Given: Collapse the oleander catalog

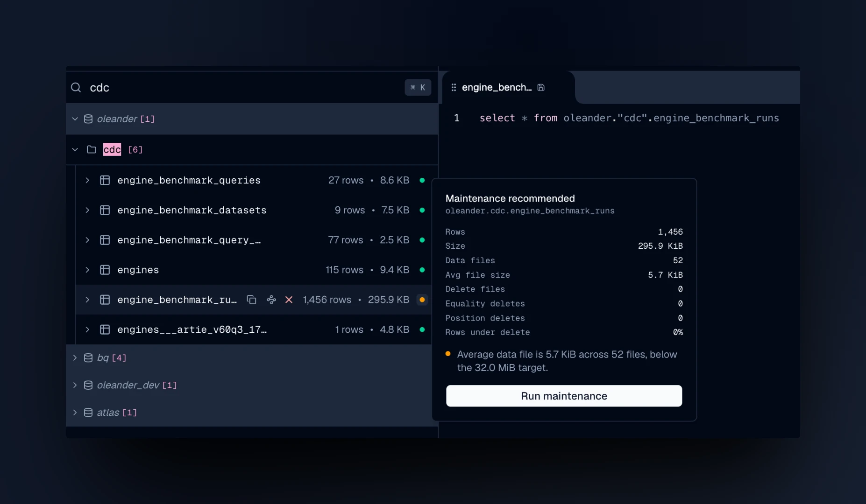Looking at the screenshot, I should pos(75,119).
